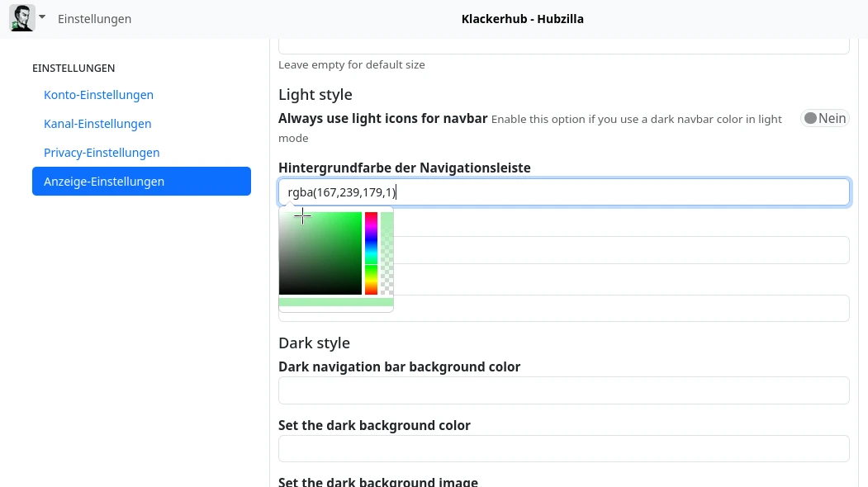Focus the rgba navbar background color field
This screenshot has height=487, width=868.
coord(563,192)
